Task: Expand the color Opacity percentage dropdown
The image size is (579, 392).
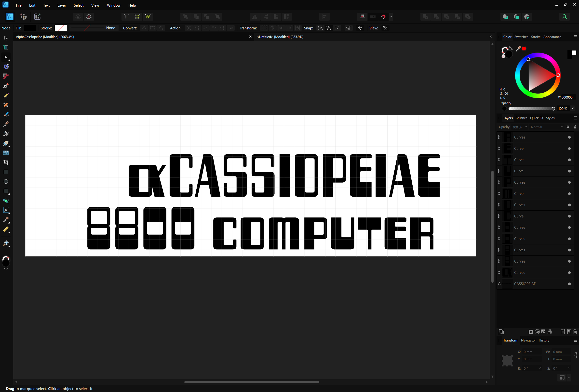Action: point(573,109)
